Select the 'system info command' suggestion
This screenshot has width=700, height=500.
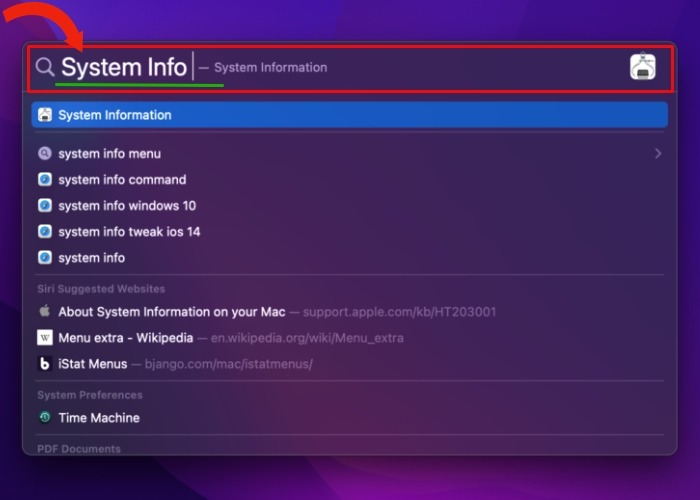350,179
